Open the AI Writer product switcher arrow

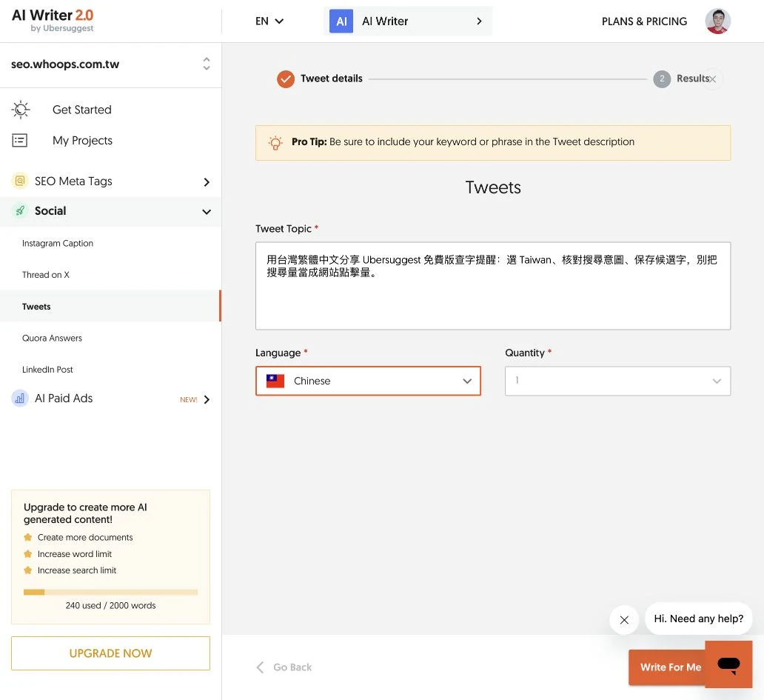click(x=479, y=21)
